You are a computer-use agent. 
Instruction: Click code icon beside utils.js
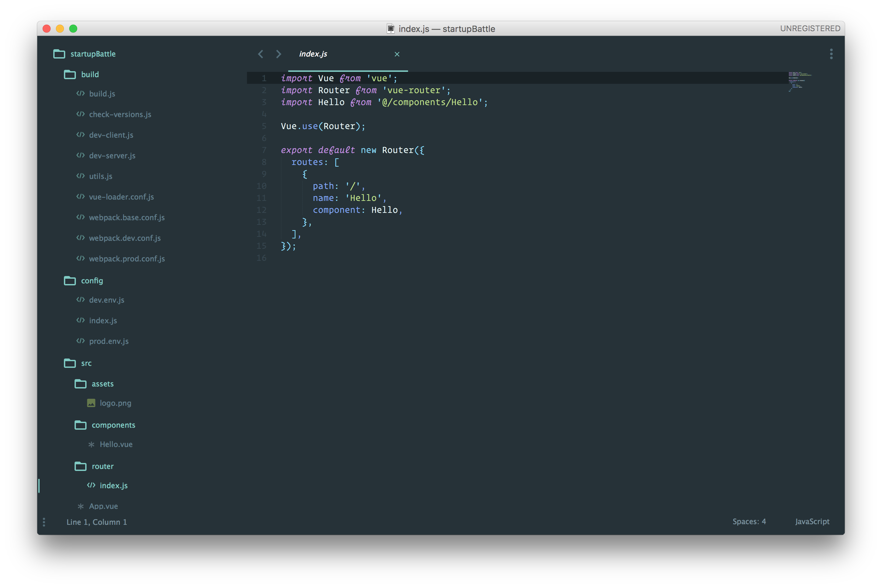coord(80,176)
